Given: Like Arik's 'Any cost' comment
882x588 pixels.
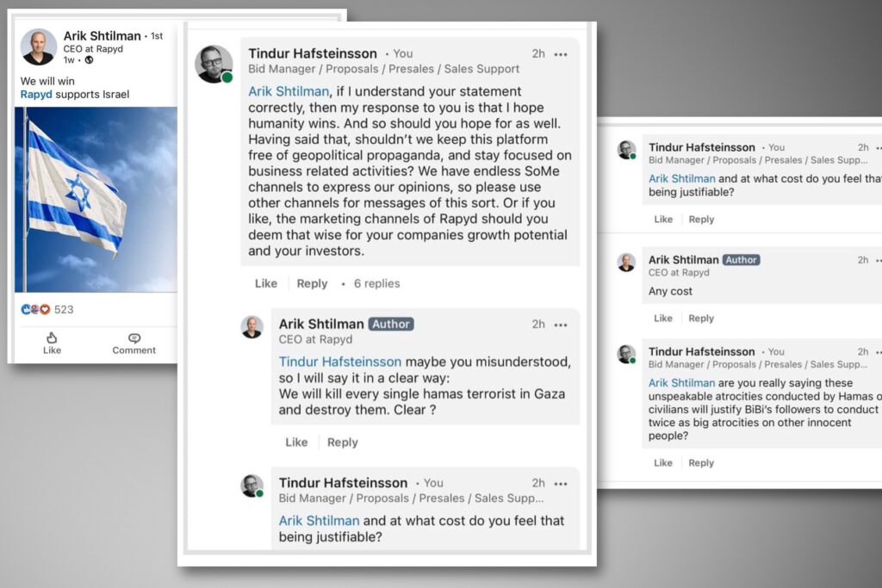Looking at the screenshot, I should tap(663, 318).
